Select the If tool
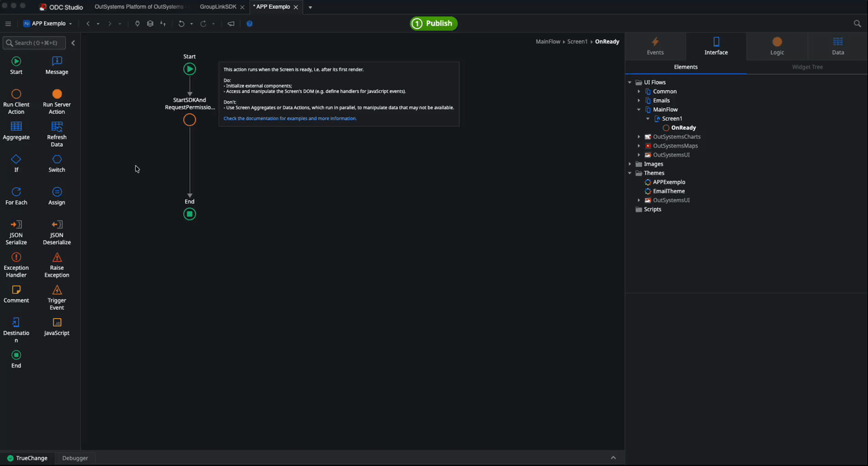Screen dimensions: 868x466 (x=16, y=163)
